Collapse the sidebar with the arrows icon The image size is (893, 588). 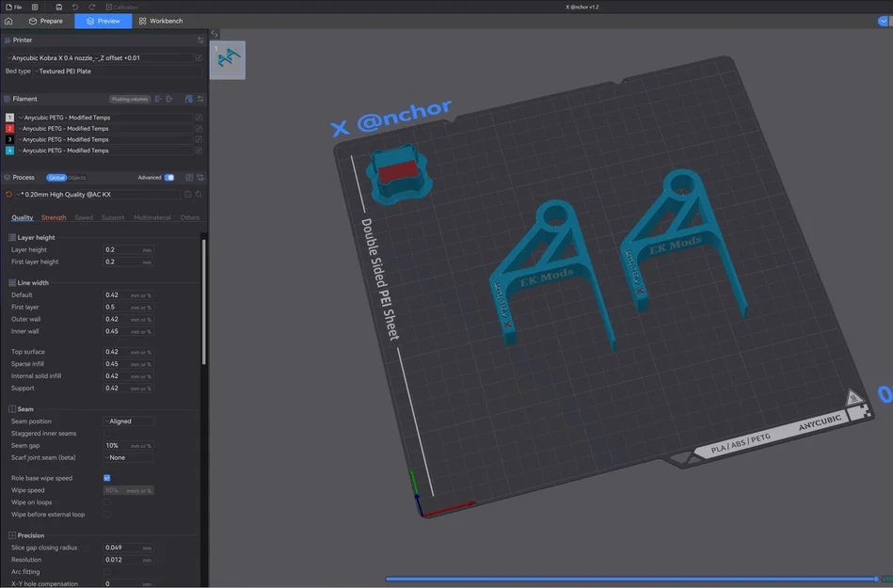click(x=215, y=34)
